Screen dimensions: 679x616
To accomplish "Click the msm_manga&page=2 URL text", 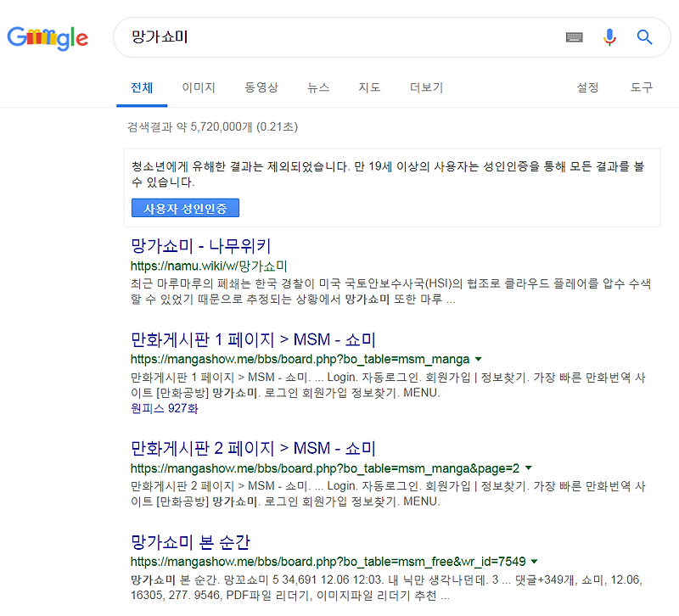I will pyautogui.click(x=325, y=468).
